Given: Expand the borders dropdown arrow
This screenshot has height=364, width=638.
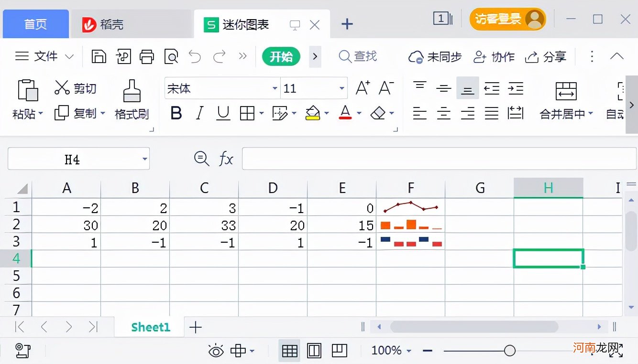Looking at the screenshot, I should (261, 114).
